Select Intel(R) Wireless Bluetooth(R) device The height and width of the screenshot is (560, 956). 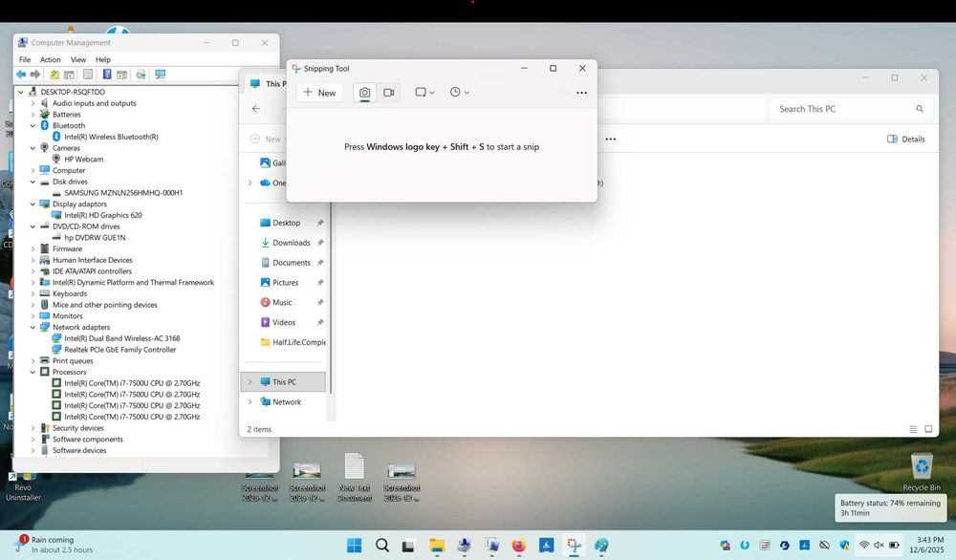click(111, 137)
